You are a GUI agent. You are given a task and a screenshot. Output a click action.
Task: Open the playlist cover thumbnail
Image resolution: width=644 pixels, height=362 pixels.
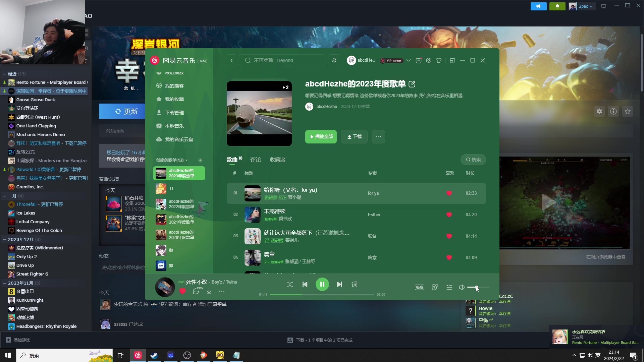[259, 114]
